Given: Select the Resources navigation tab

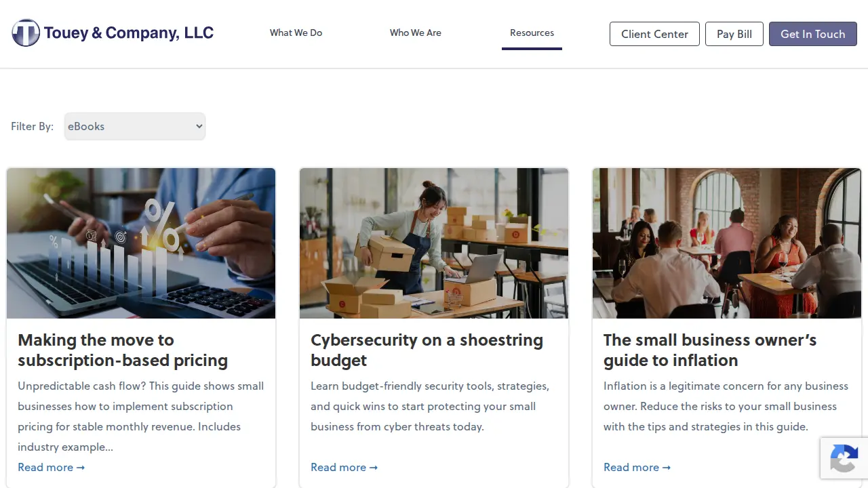Looking at the screenshot, I should [x=532, y=33].
